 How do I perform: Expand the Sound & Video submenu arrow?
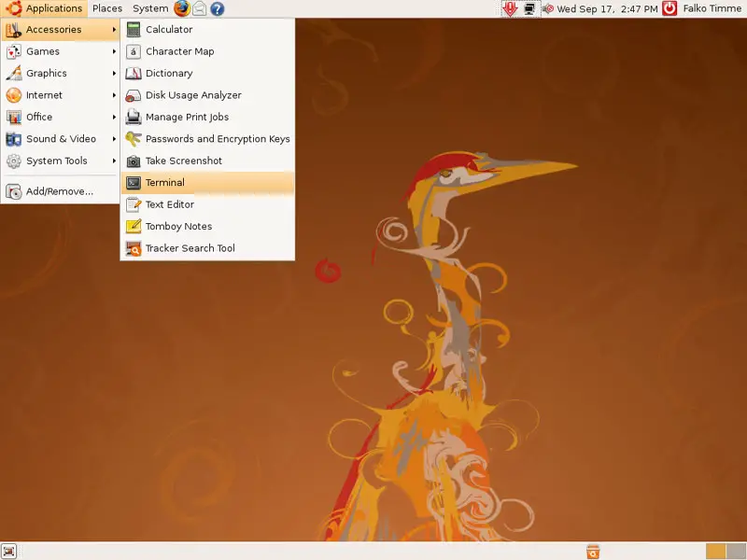pos(114,139)
